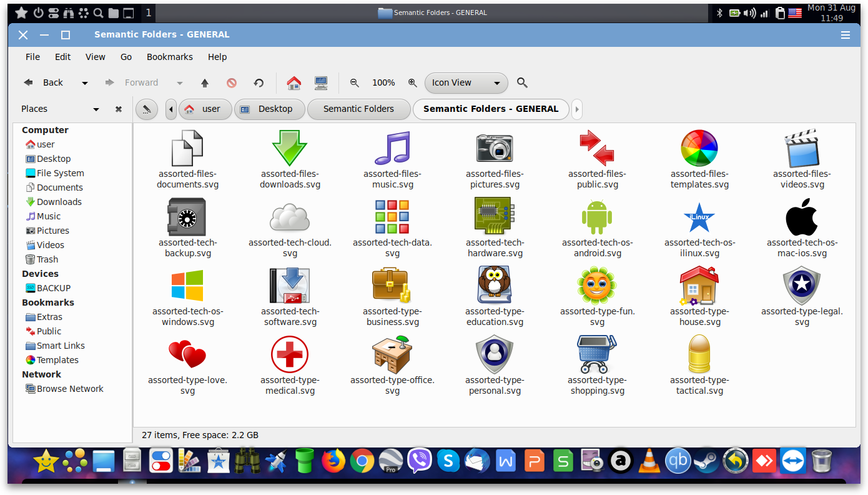Close the Places sidebar
This screenshot has height=495, width=868.
pyautogui.click(x=119, y=109)
